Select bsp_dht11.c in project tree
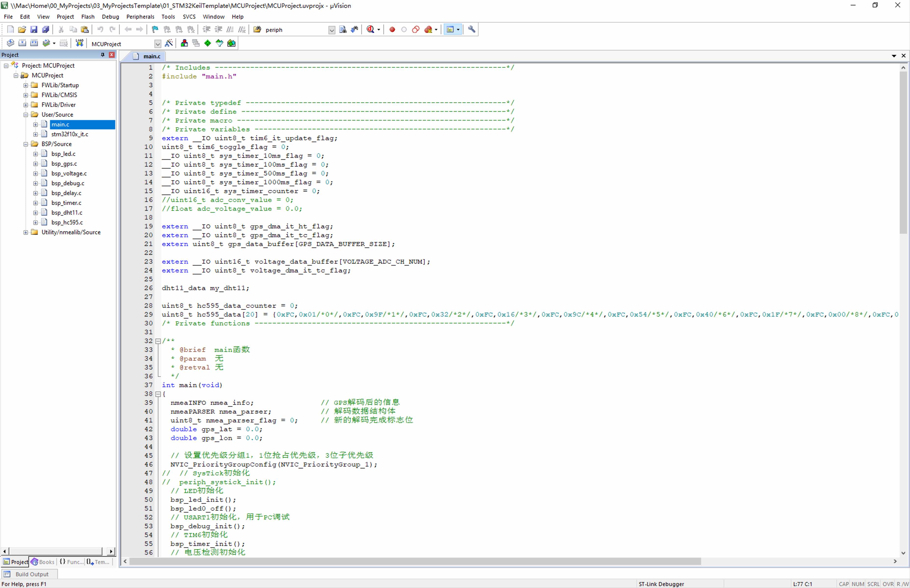This screenshot has height=588, width=910. (66, 213)
